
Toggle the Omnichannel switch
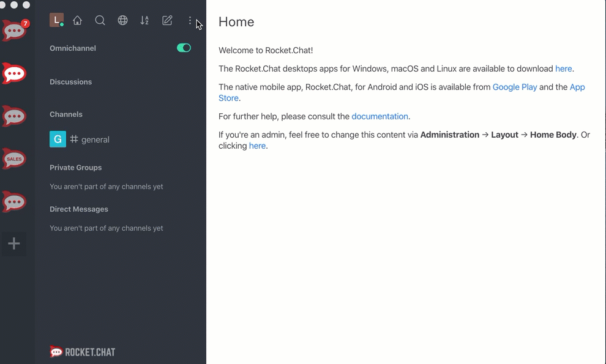184,48
